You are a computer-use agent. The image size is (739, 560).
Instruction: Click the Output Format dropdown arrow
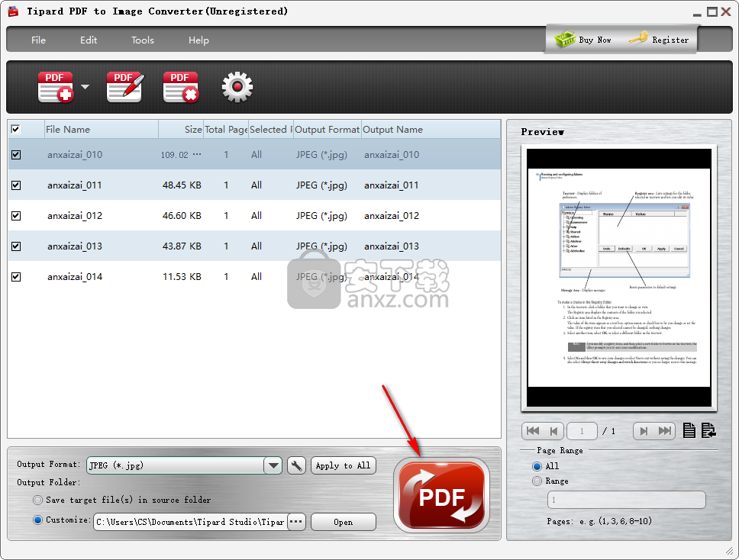point(273,465)
